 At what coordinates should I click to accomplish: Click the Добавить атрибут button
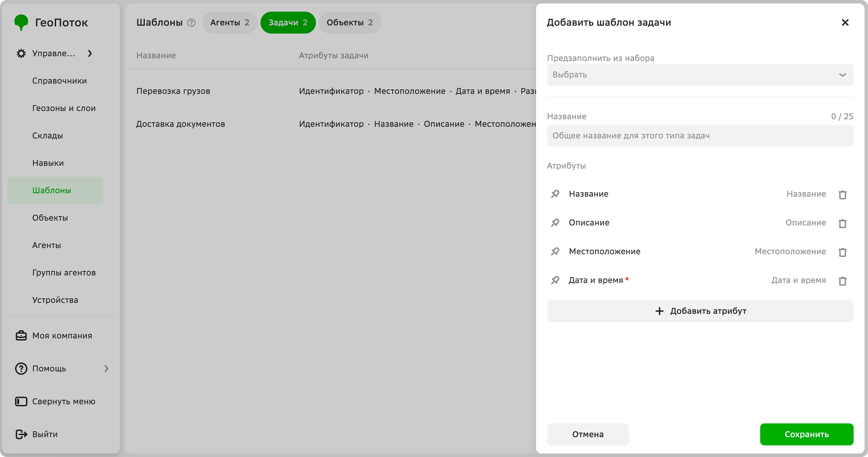tap(700, 311)
